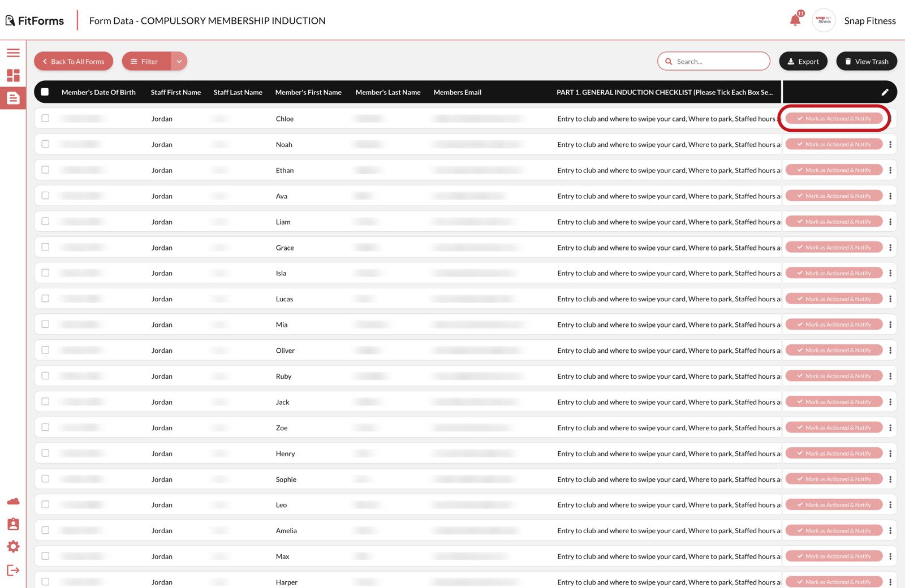The image size is (905, 588).
Task: Mark Leo's row as Actioned & Notify
Action: click(x=834, y=505)
